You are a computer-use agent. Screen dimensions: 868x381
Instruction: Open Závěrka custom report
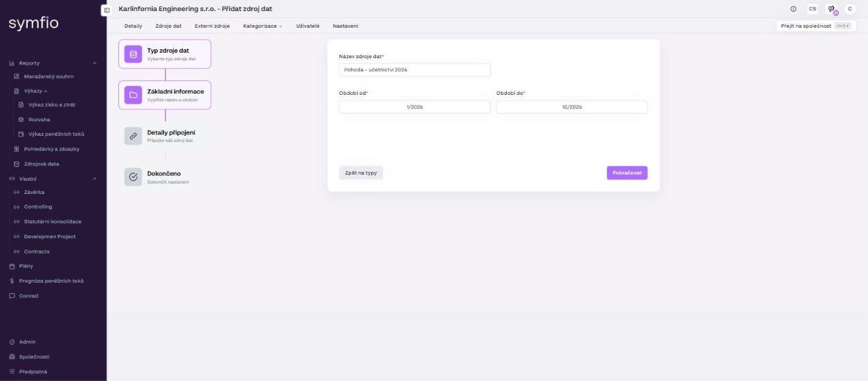coord(35,192)
